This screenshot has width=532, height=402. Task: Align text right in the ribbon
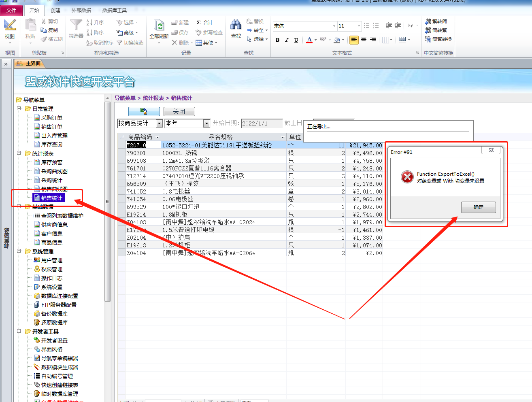point(373,40)
